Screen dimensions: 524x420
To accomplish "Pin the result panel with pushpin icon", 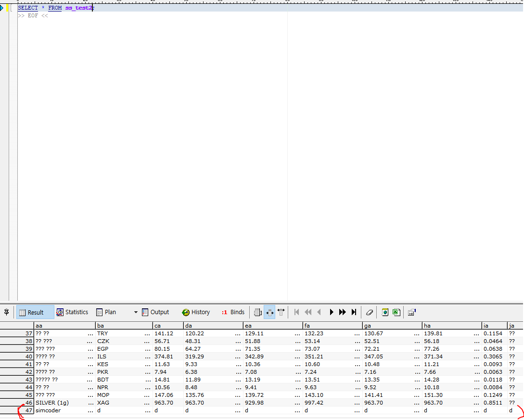I will click(6, 312).
